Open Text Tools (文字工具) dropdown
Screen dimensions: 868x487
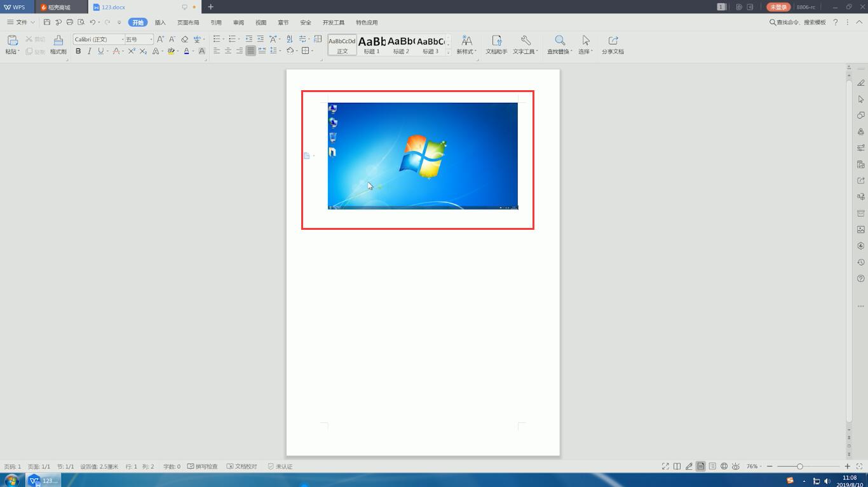[x=526, y=44]
